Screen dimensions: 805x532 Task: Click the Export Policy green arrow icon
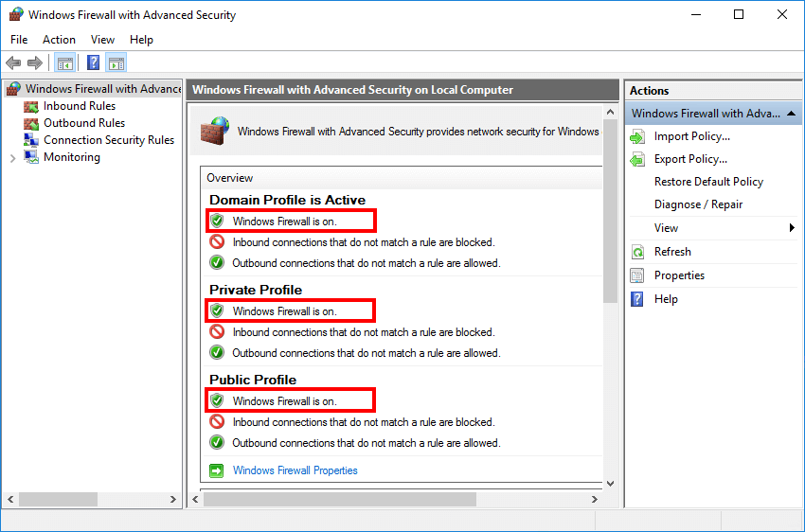click(x=637, y=160)
